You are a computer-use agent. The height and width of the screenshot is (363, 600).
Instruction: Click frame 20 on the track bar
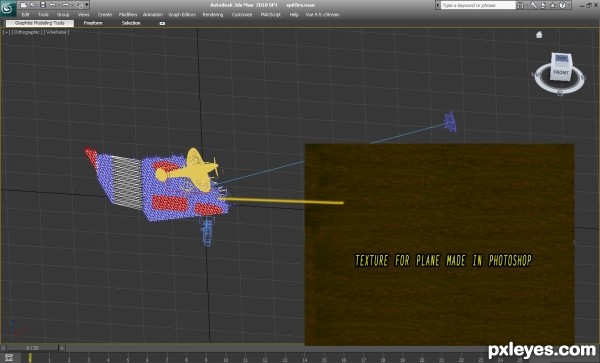click(x=422, y=359)
